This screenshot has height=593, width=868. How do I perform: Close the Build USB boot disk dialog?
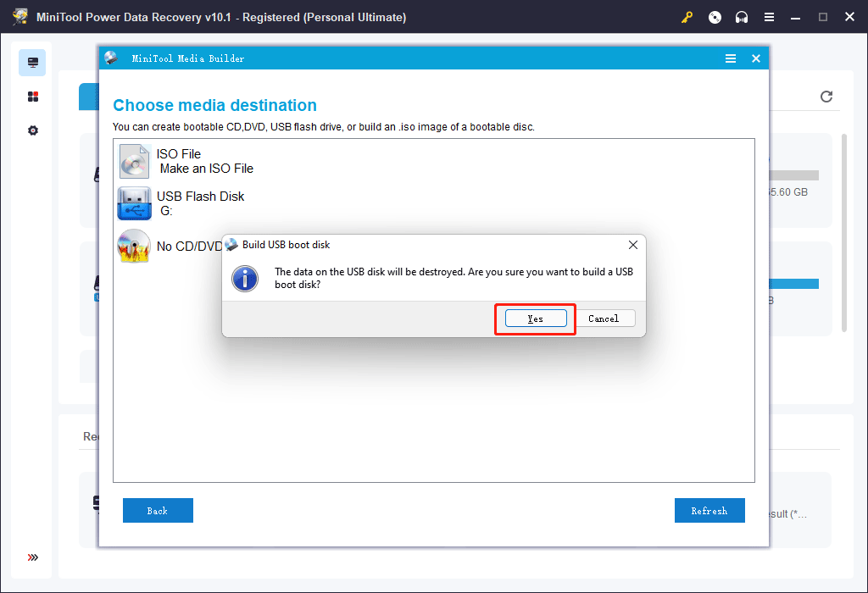pyautogui.click(x=632, y=245)
